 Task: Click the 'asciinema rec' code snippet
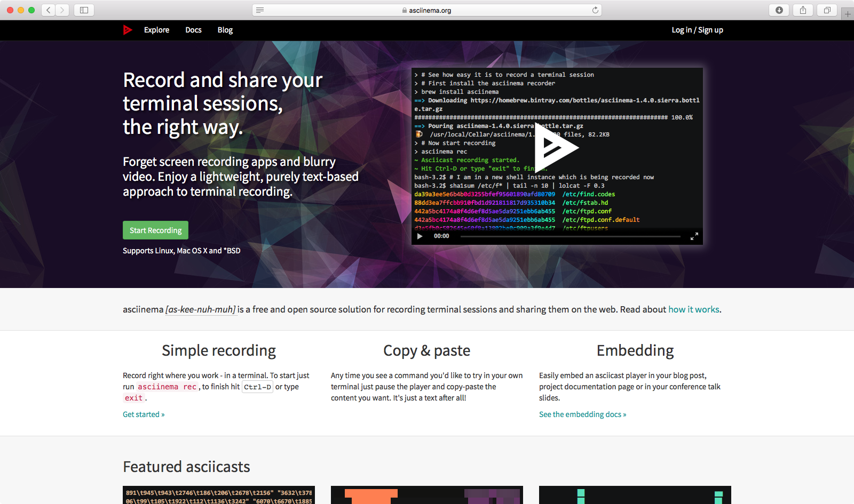coord(167,387)
